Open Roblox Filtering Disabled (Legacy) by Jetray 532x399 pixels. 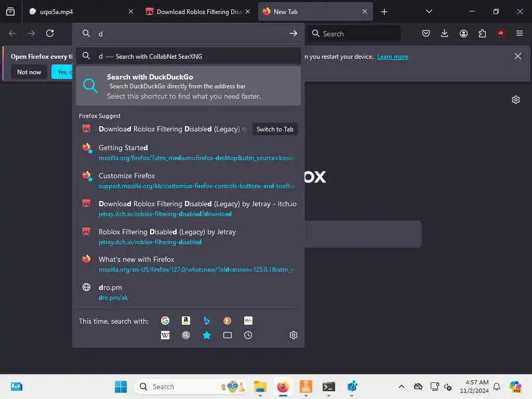[x=188, y=236]
